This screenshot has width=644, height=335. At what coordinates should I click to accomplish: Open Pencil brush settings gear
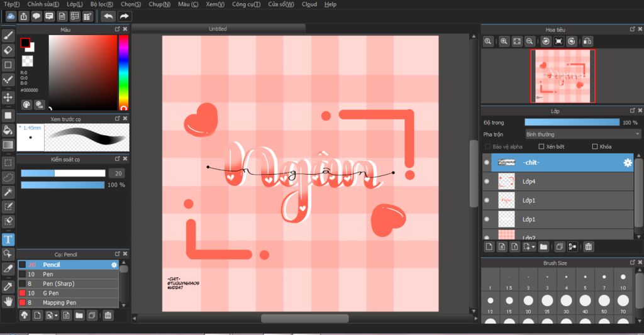(114, 265)
